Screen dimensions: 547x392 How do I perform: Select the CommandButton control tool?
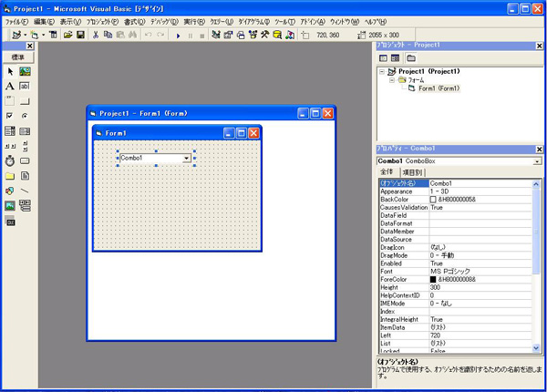coord(25,101)
